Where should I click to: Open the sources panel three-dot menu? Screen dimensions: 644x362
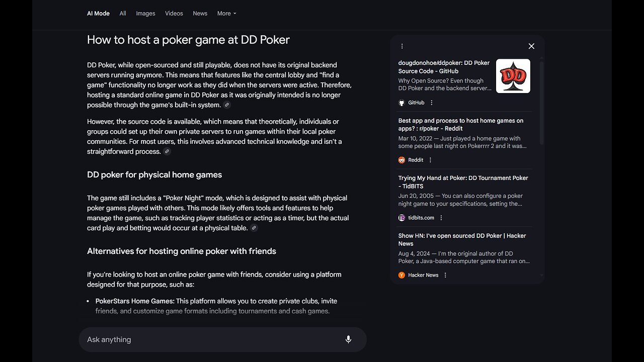point(402,46)
